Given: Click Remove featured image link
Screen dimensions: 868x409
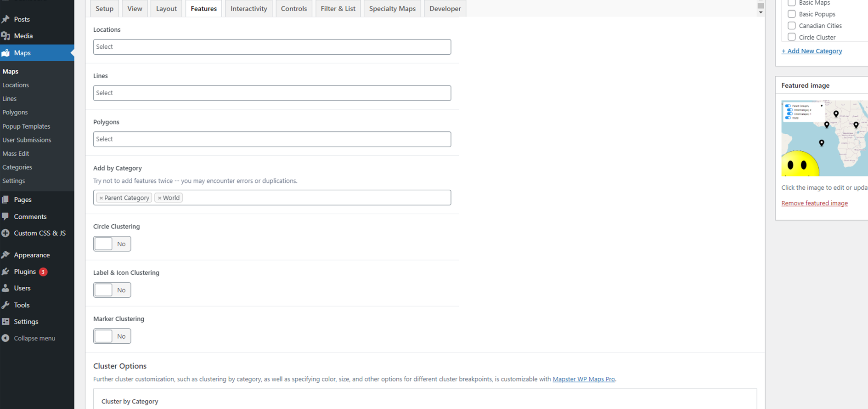Looking at the screenshot, I should 815,203.
